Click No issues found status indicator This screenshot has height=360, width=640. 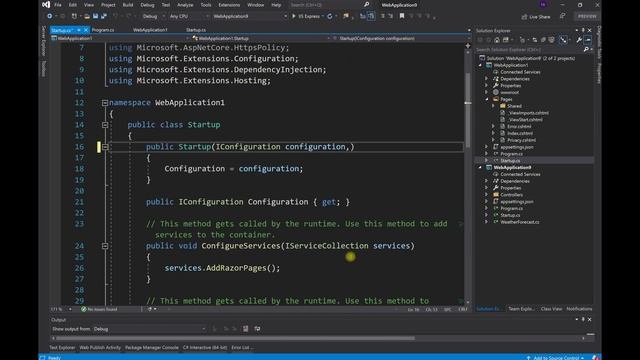click(100, 309)
